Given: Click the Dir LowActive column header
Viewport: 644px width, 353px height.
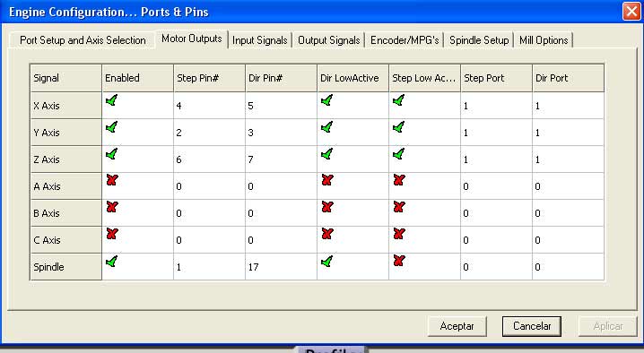Looking at the screenshot, I should click(352, 78).
